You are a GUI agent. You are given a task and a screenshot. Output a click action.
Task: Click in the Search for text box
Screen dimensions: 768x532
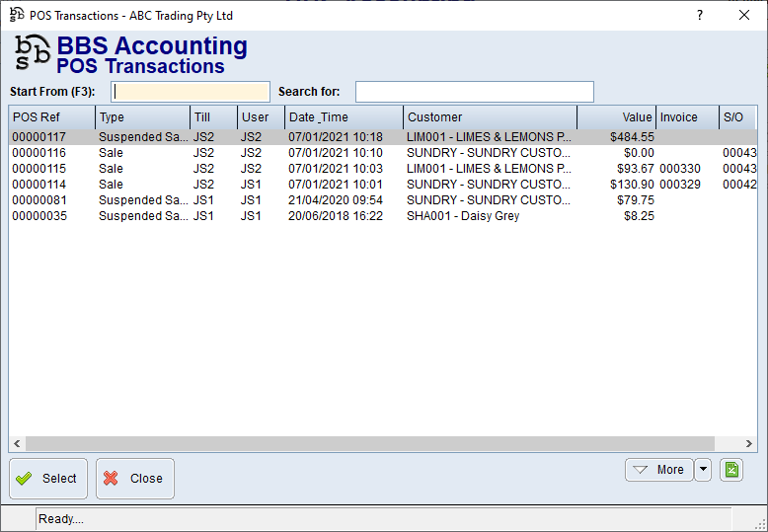click(474, 92)
